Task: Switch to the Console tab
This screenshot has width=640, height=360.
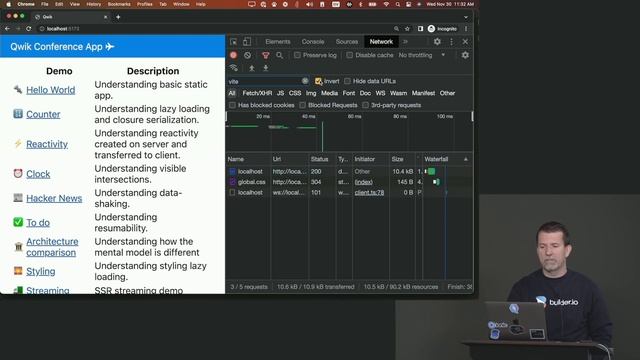Action: pyautogui.click(x=313, y=42)
